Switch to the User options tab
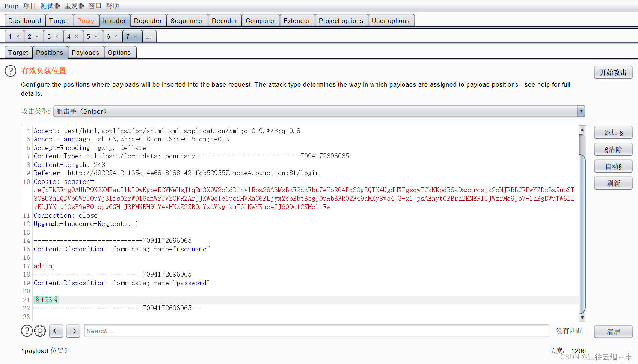The image size is (638, 364). tap(391, 21)
